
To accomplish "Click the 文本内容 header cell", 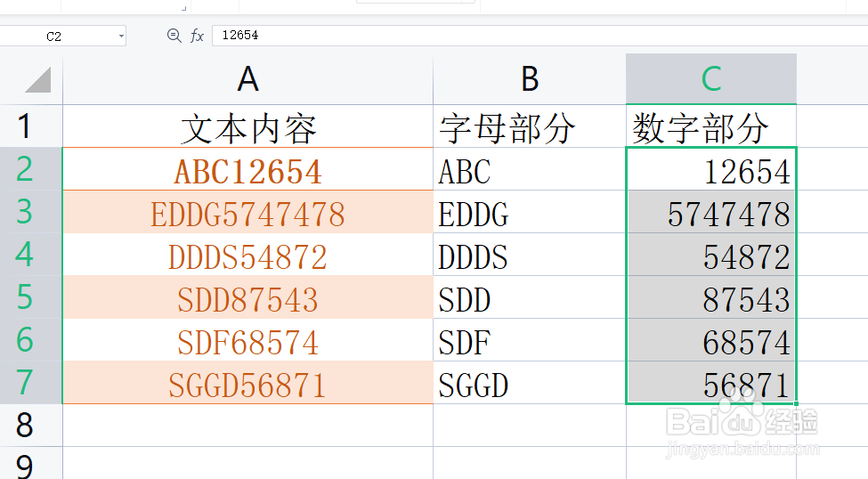I will click(248, 126).
